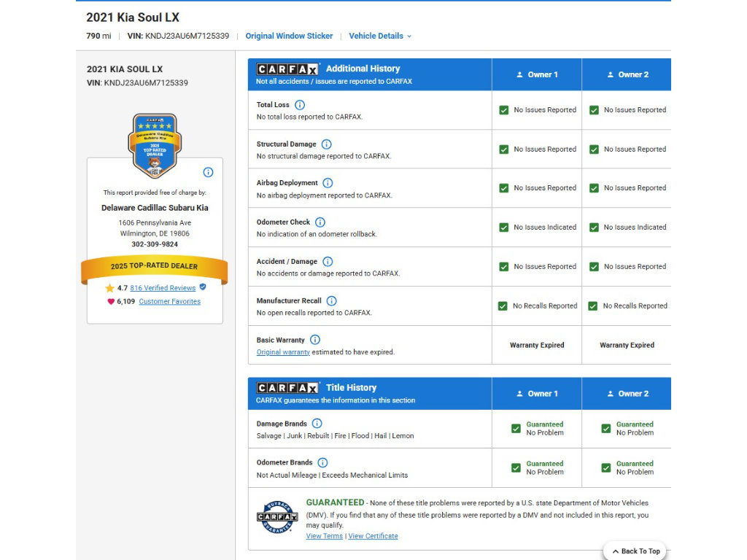Click the Title History section title
Screen dimensions: 747x560
point(351,388)
